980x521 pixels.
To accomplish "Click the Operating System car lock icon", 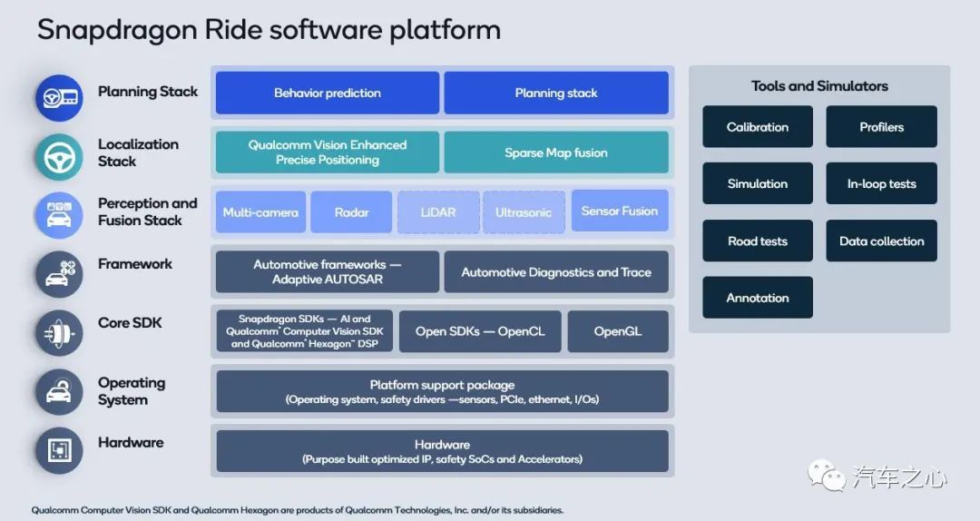I will (x=59, y=392).
